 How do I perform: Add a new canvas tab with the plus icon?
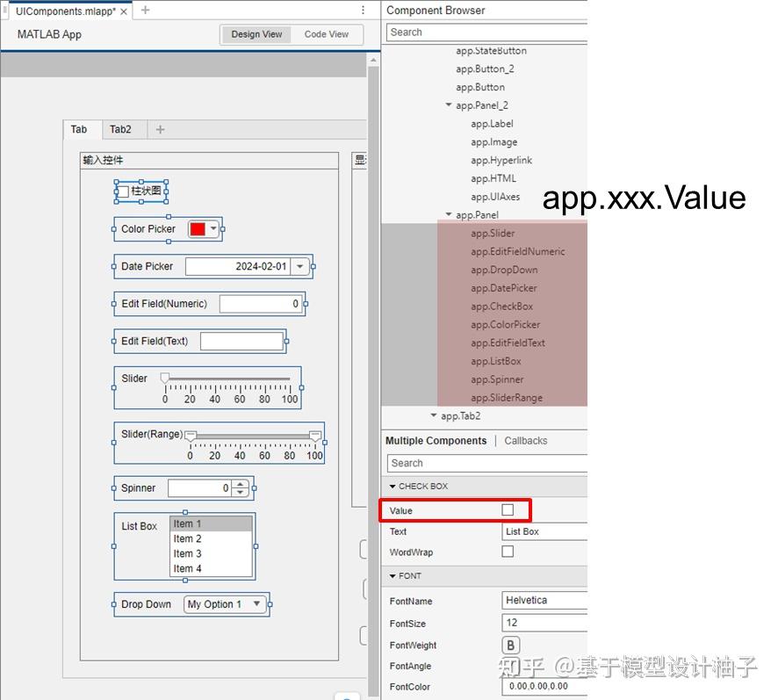[158, 129]
